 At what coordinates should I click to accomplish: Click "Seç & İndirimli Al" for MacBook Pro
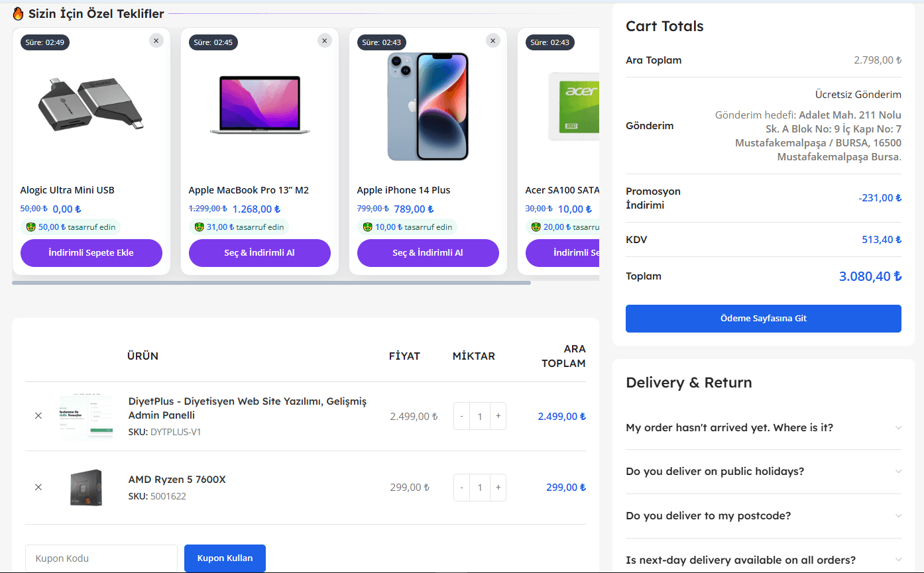(x=260, y=253)
